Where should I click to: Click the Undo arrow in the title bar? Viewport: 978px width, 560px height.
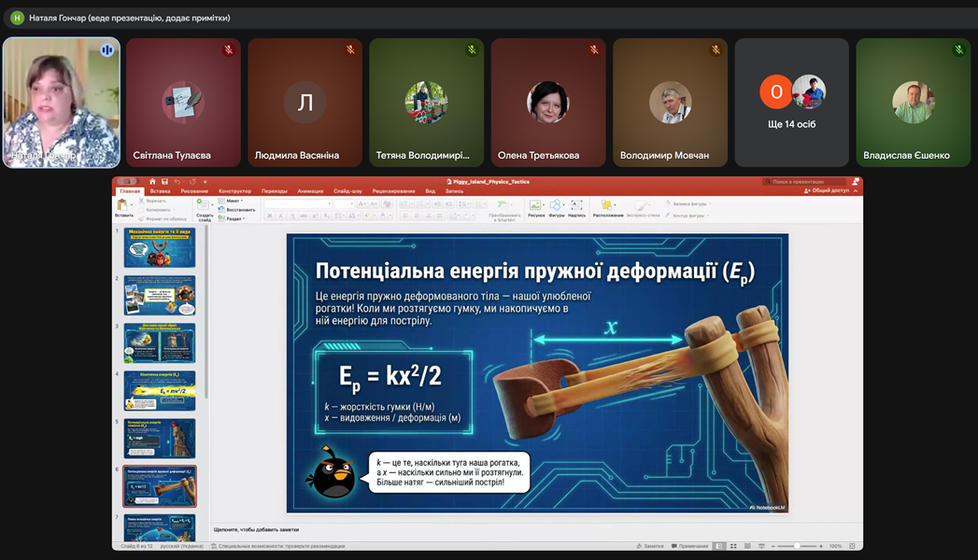pyautogui.click(x=177, y=181)
